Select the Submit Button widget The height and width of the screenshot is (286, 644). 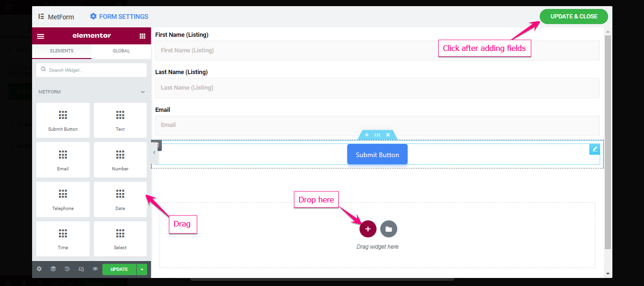[63, 120]
